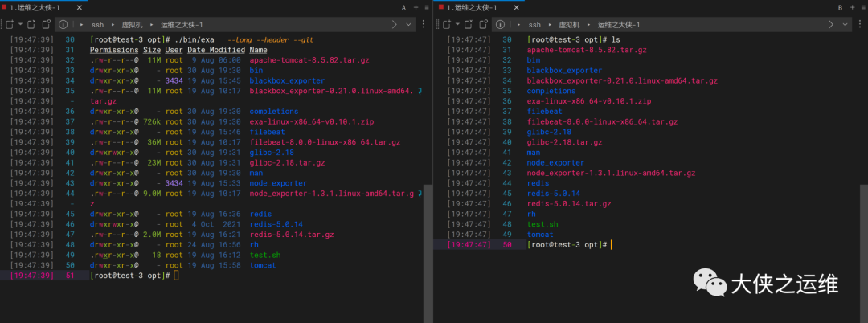The width and height of the screenshot is (868, 323).
Task: Open the hamburger menu of the right pane
Action: click(x=862, y=7)
